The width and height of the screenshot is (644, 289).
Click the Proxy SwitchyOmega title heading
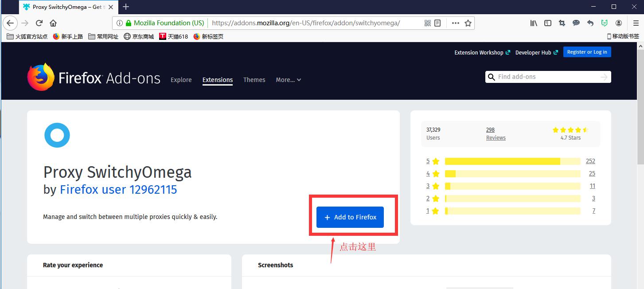pos(117,172)
